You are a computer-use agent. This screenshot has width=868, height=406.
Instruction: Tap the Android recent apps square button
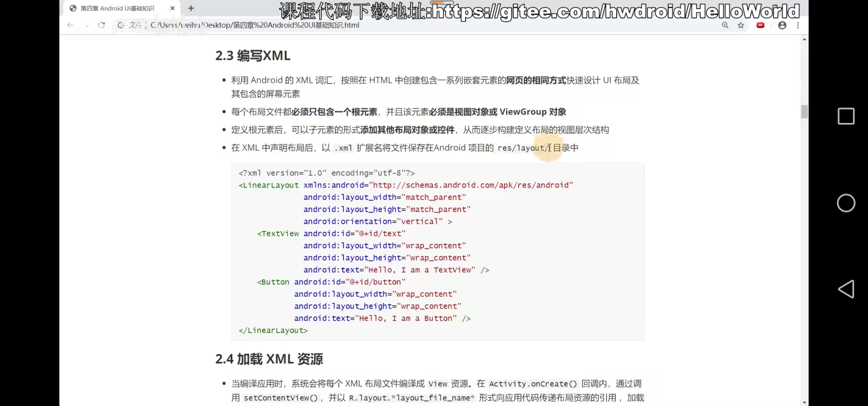click(846, 116)
